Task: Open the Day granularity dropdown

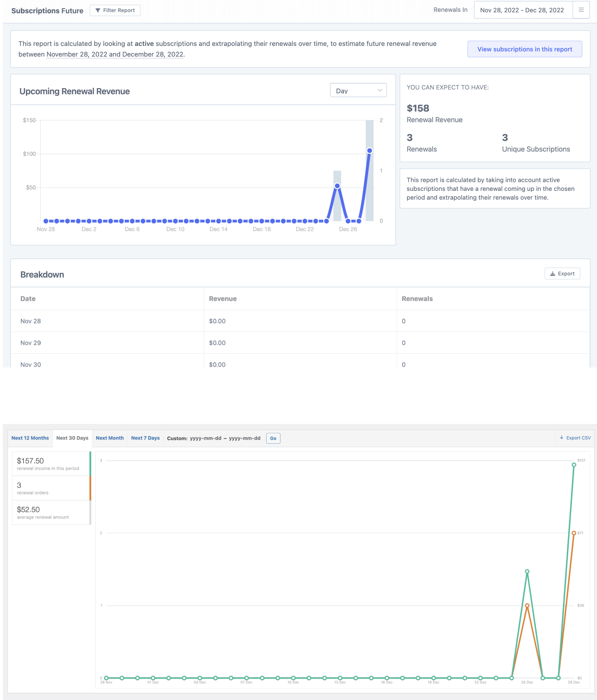Action: tap(358, 90)
